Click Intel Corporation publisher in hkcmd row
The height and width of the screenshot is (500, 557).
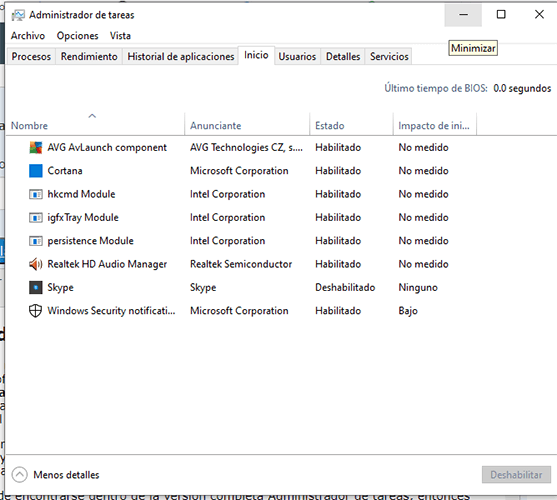click(227, 194)
